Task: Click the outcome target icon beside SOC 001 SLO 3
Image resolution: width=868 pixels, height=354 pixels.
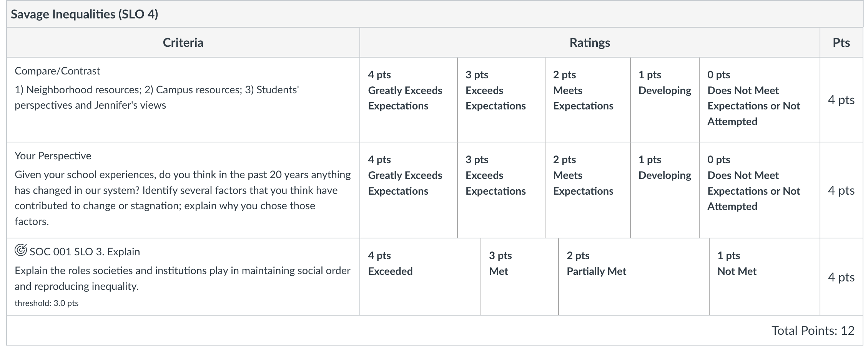Action: tap(21, 250)
